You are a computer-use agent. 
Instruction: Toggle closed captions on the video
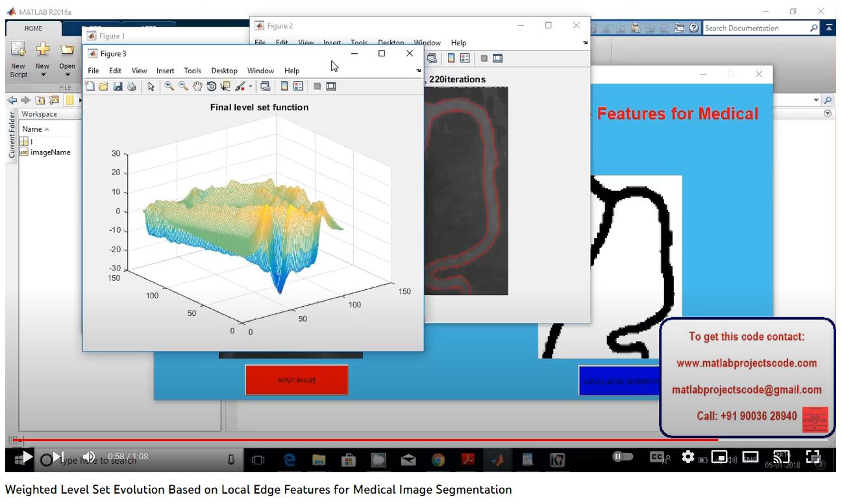tap(658, 457)
